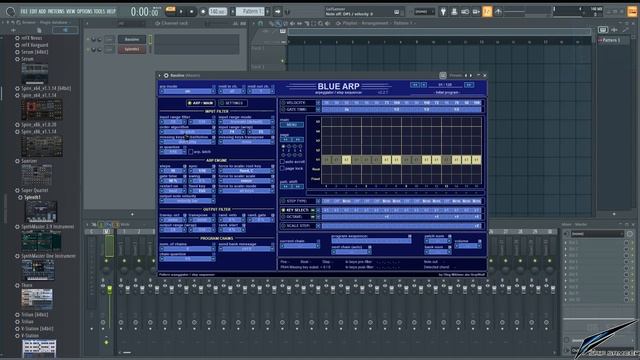Image resolution: width=640 pixels, height=360 pixels.
Task: Click the volume field in BlueARP
Action: click(468, 246)
